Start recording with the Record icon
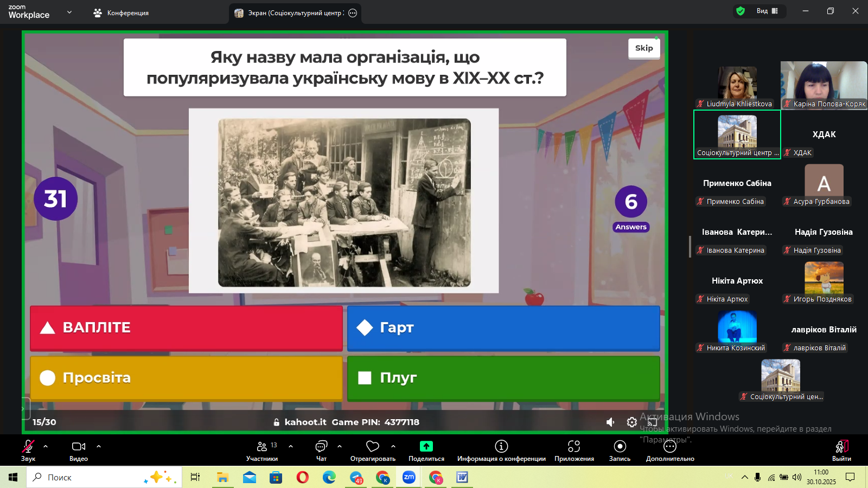Viewport: 868px width, 488px height. pyautogui.click(x=620, y=446)
